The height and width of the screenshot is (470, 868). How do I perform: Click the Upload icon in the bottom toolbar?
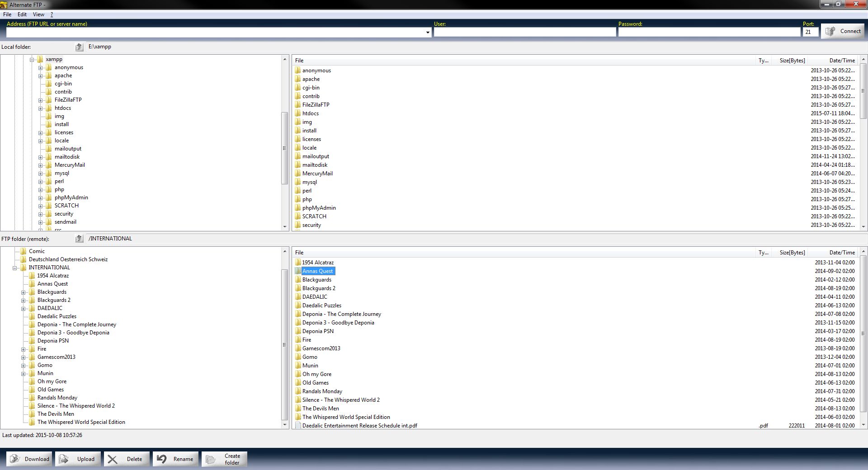pos(64,459)
